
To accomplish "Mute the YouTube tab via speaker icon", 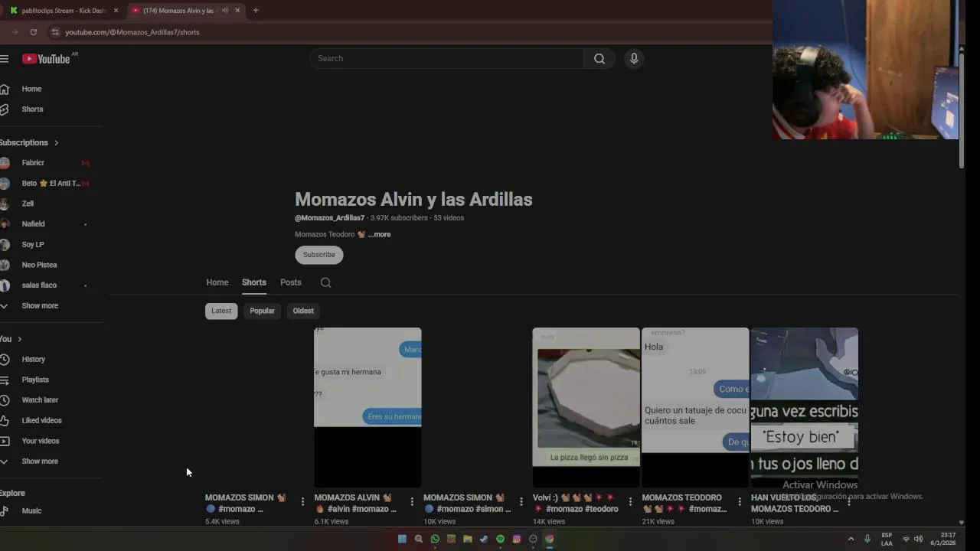I will 225,11.
